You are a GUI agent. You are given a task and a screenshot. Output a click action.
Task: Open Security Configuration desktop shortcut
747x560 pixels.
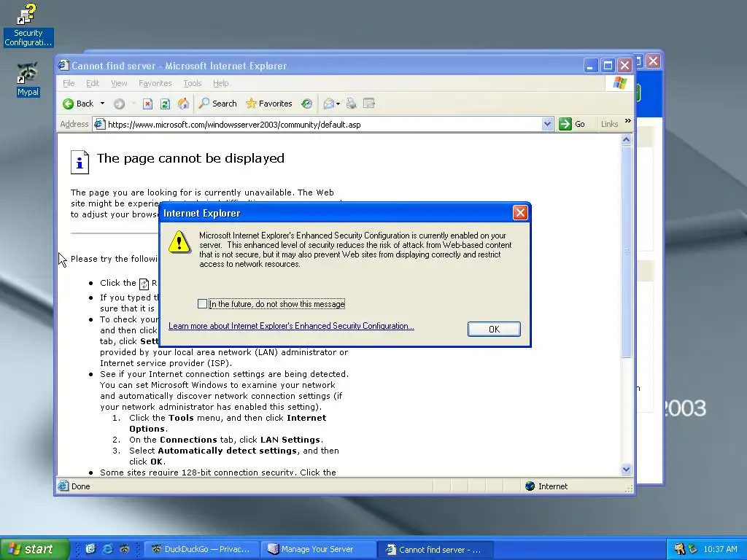28,25
